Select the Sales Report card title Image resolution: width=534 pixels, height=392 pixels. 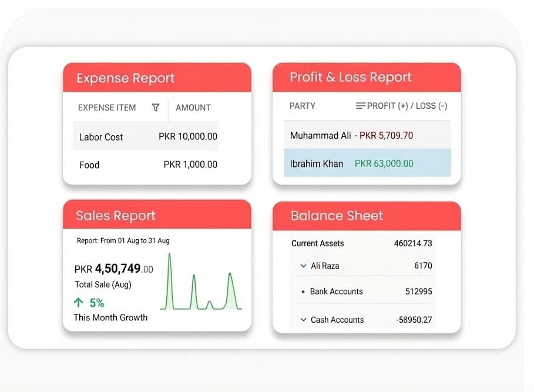(x=116, y=216)
